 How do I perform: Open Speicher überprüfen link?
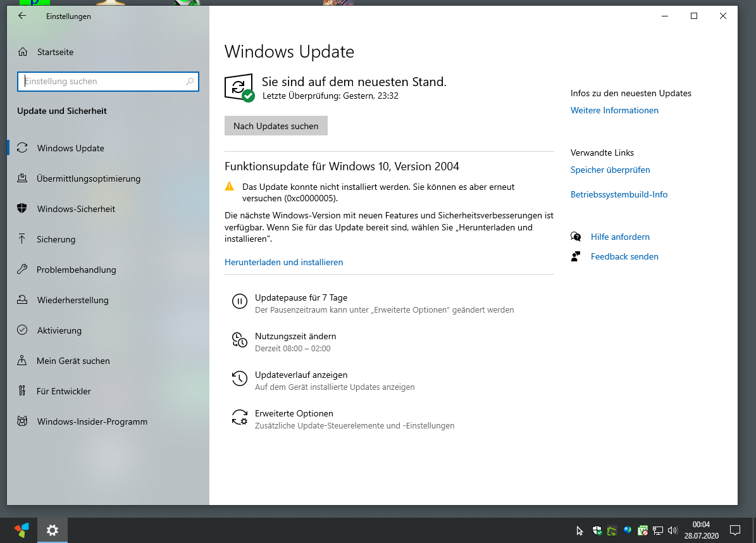(610, 170)
